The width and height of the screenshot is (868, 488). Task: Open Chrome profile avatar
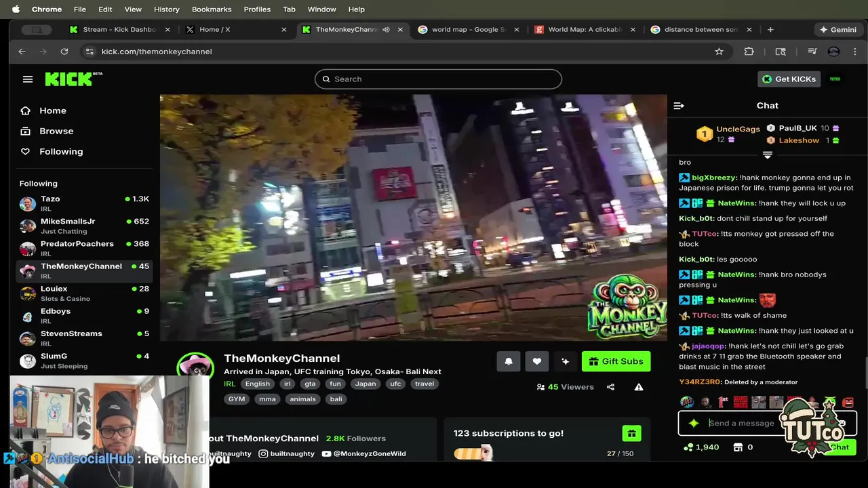(834, 52)
